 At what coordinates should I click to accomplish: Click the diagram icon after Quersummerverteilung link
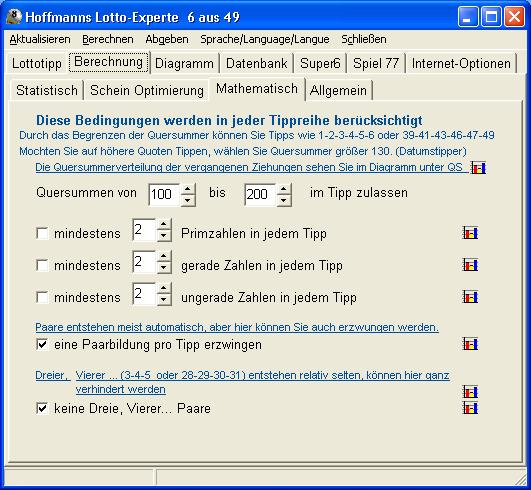coord(479,168)
